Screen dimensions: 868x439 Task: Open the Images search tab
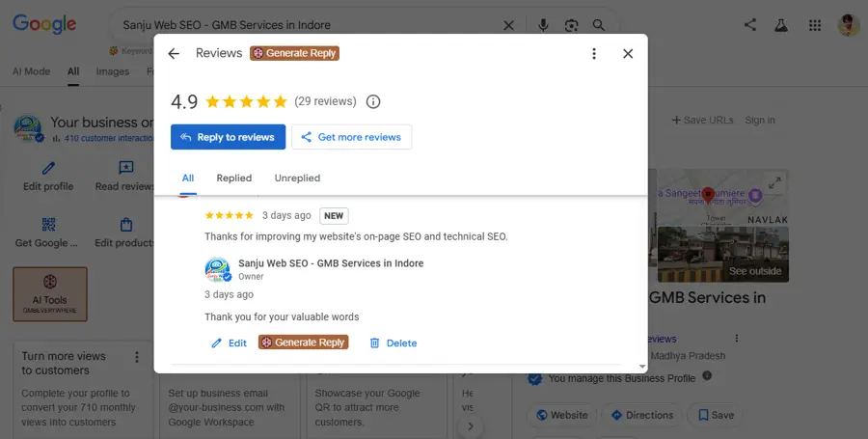tap(113, 71)
